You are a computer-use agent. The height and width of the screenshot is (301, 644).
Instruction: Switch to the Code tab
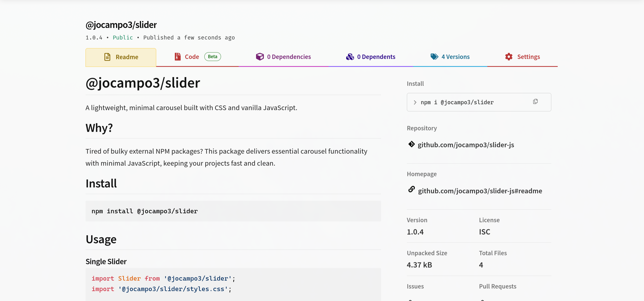[x=197, y=57]
